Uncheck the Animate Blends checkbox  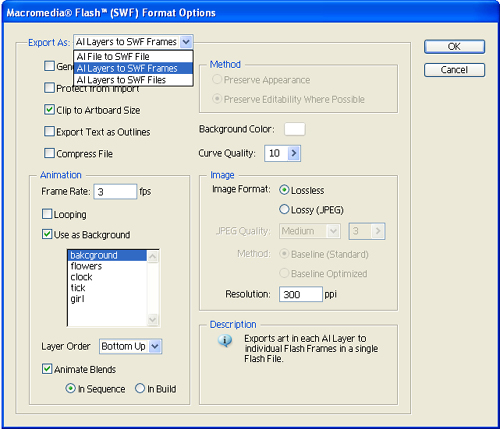pos(47,369)
